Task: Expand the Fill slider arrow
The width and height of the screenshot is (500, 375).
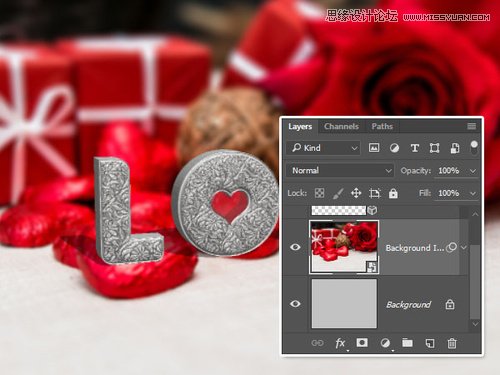Action: tap(473, 194)
